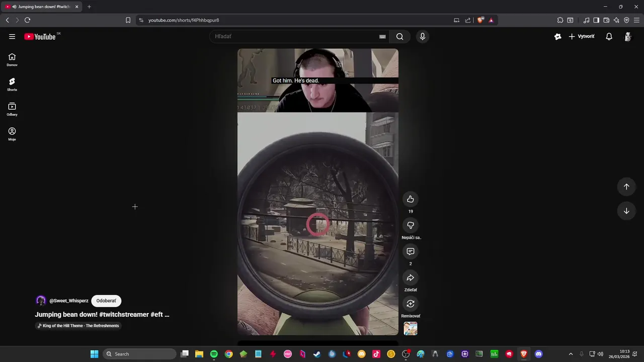Viewport: 644px width, 362px height.
Task: Open the YouTube Playables star icon
Action: click(x=557, y=36)
